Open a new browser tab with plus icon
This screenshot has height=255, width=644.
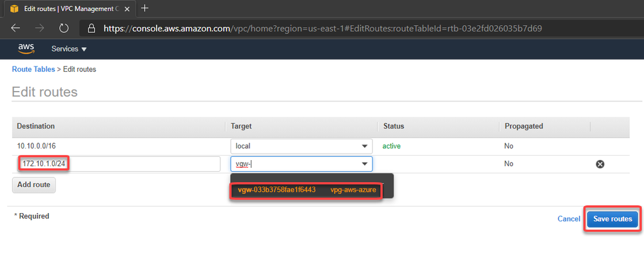[x=144, y=8]
